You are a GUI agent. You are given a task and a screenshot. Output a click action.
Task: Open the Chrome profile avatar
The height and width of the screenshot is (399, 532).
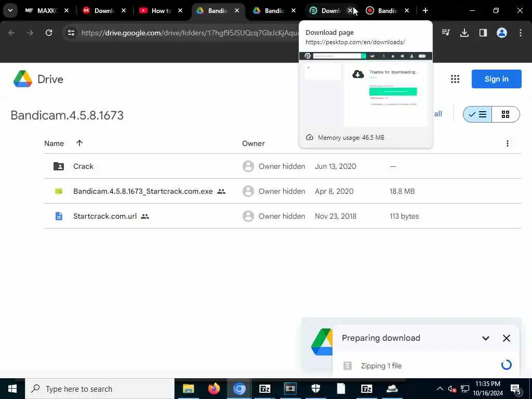tap(501, 33)
